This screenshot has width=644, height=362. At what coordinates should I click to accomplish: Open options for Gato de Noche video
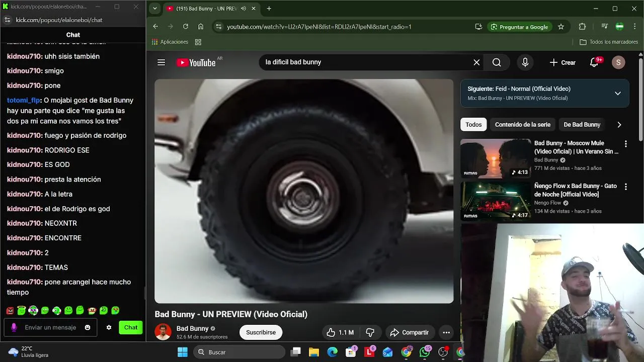(625, 187)
